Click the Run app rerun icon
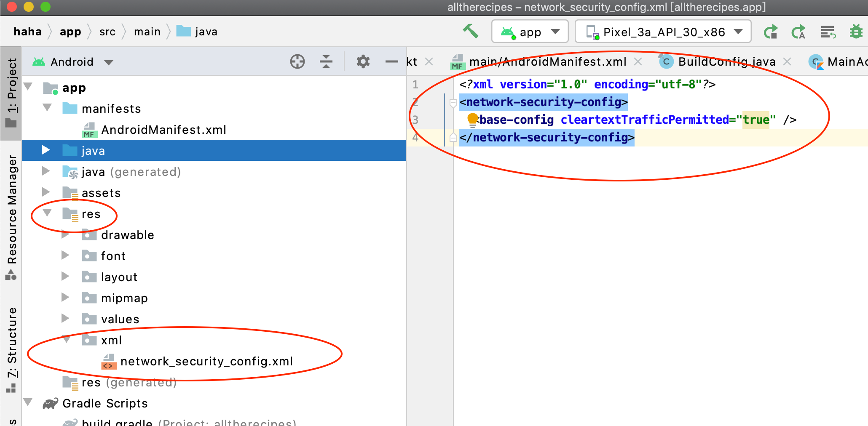The image size is (868, 426). point(771,32)
